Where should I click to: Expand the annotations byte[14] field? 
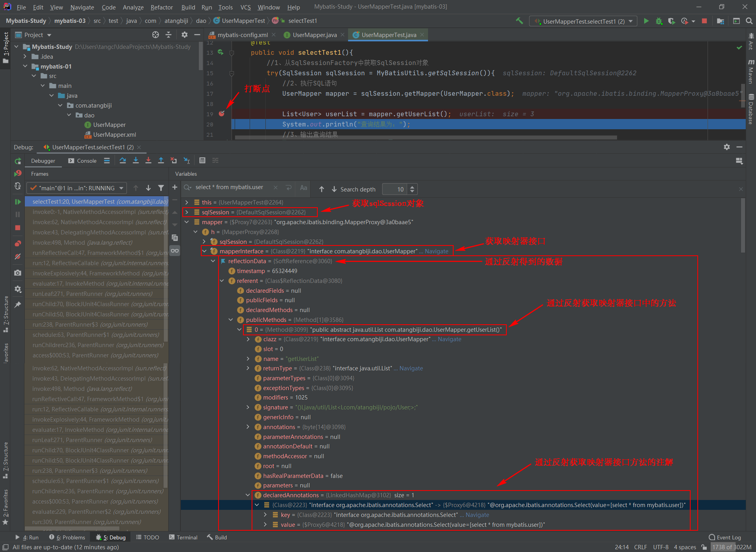click(x=248, y=427)
